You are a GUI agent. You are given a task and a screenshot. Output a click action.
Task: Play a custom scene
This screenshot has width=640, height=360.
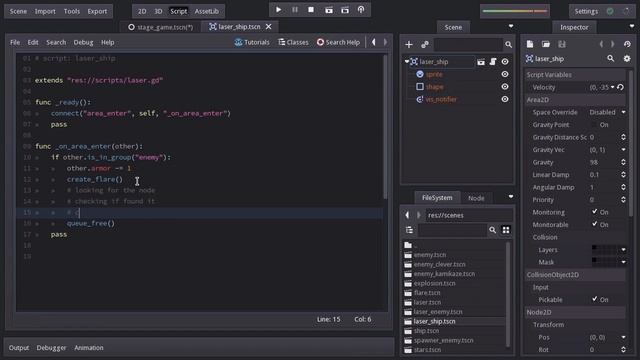tap(345, 10)
